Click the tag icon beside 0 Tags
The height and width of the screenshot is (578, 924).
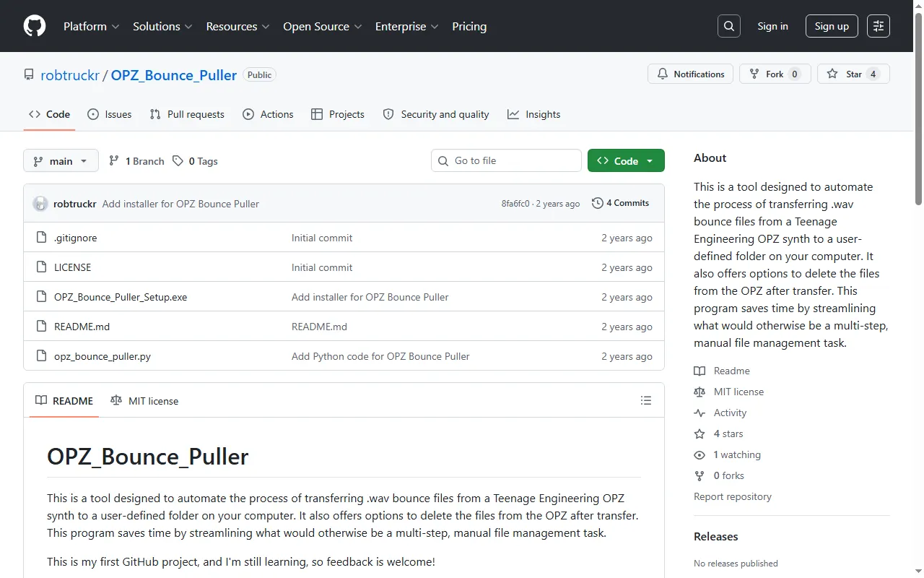click(178, 161)
